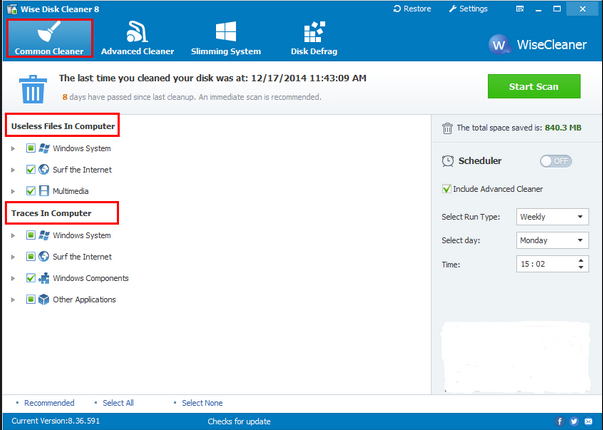Expand Windows System under Traces In Computer

13,235
